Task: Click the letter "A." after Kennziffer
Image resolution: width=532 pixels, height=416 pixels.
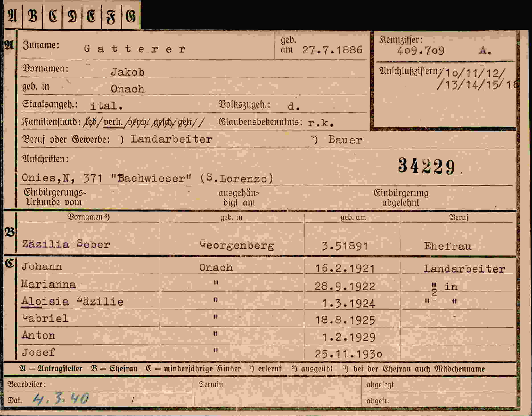Action: coord(485,51)
